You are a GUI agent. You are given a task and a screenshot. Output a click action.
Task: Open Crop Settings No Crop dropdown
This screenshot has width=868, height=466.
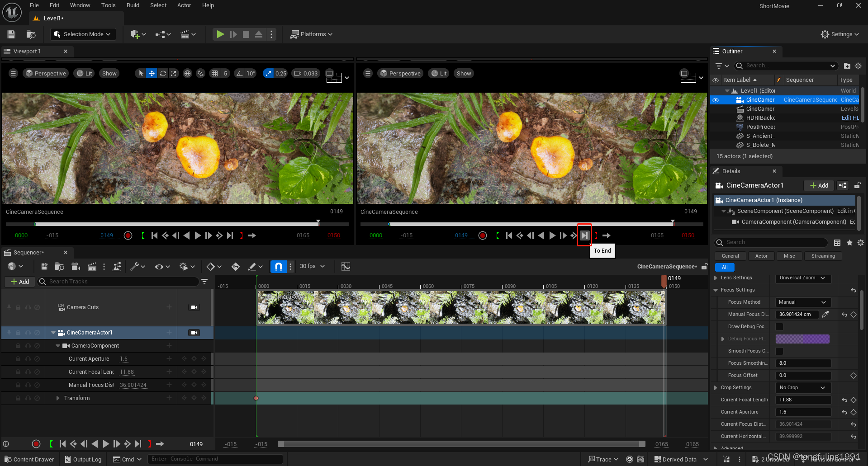point(803,388)
